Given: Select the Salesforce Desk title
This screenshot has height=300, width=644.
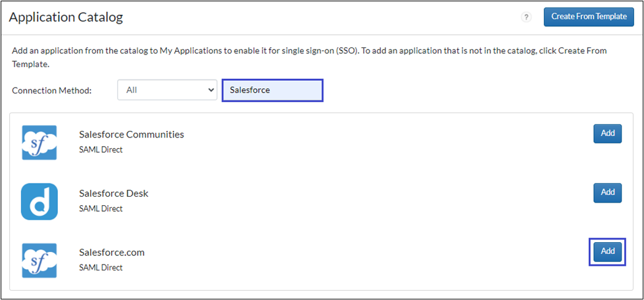Looking at the screenshot, I should point(114,193).
